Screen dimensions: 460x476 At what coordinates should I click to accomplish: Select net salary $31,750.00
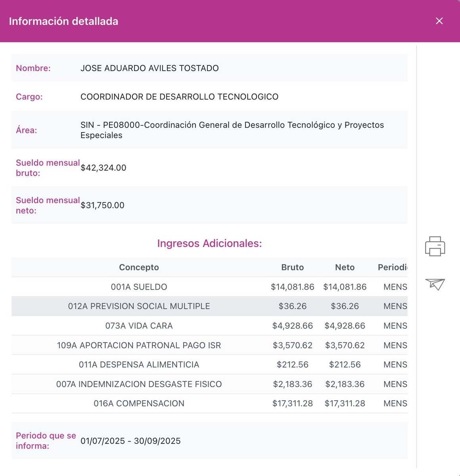coord(102,205)
